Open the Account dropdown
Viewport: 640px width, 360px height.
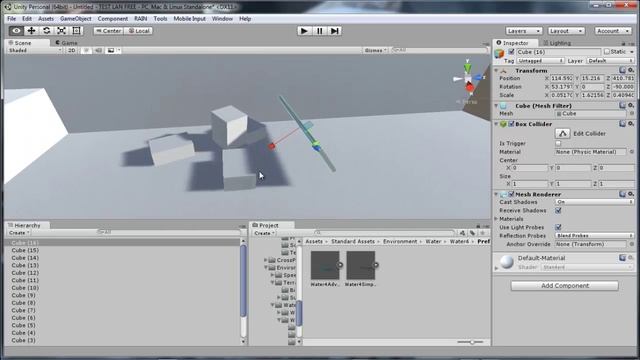(613, 31)
